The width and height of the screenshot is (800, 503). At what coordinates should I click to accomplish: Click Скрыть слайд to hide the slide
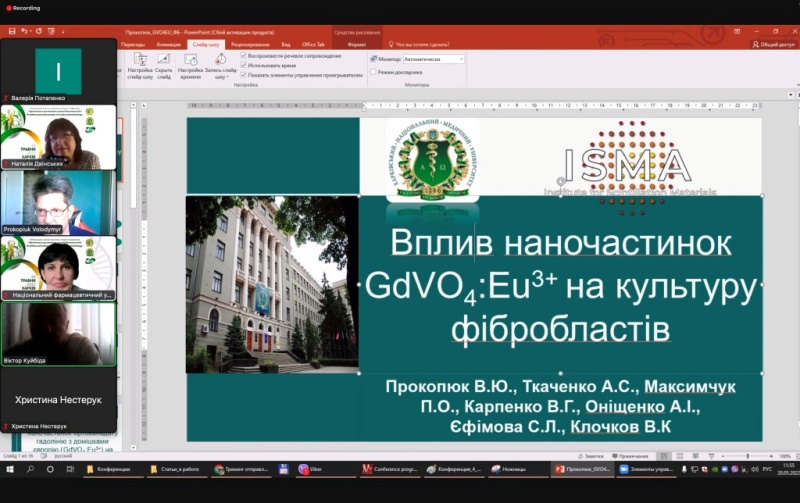pyautogui.click(x=164, y=66)
